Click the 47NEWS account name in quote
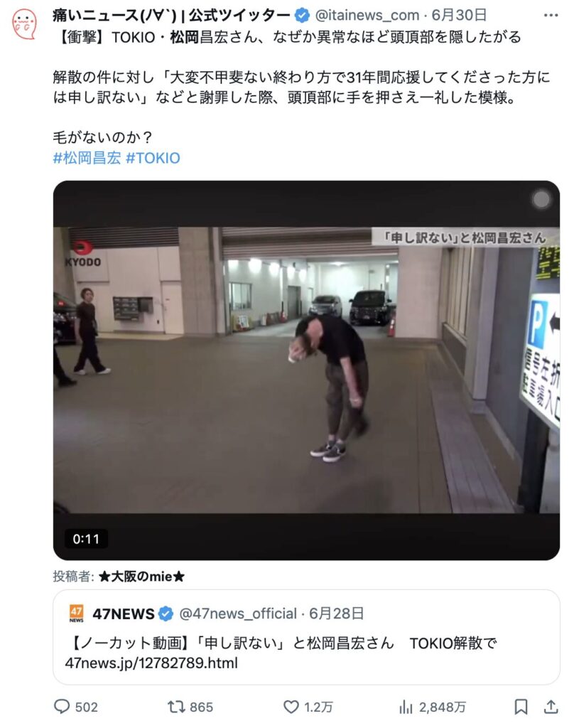 (x=124, y=614)
